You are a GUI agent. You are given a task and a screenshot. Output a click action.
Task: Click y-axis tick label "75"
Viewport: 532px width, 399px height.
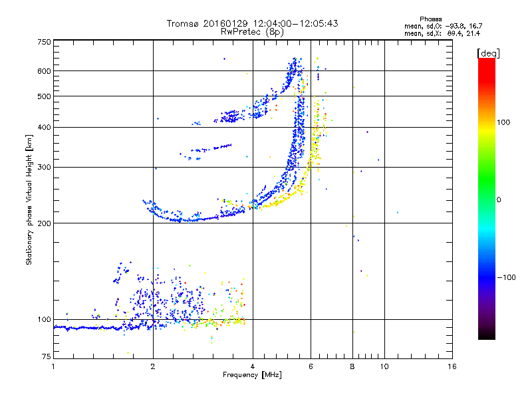(x=47, y=356)
